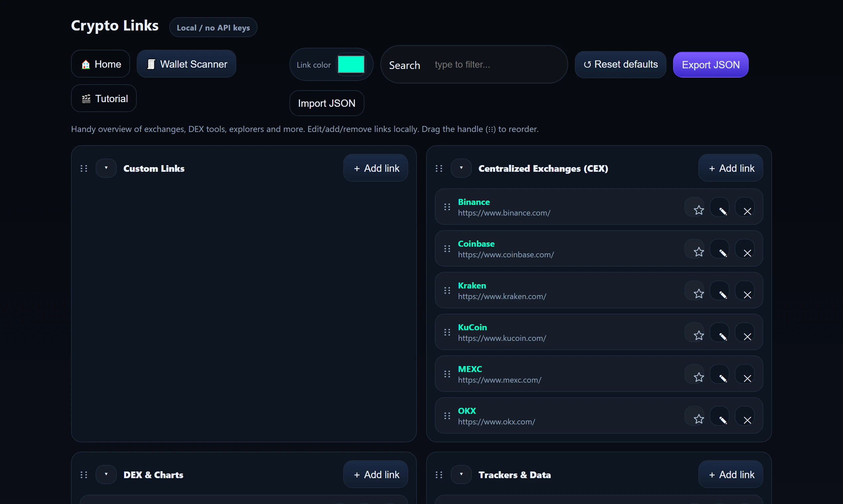Edit the Coinbase link entry
This screenshot has height=504, width=843.
(720, 249)
